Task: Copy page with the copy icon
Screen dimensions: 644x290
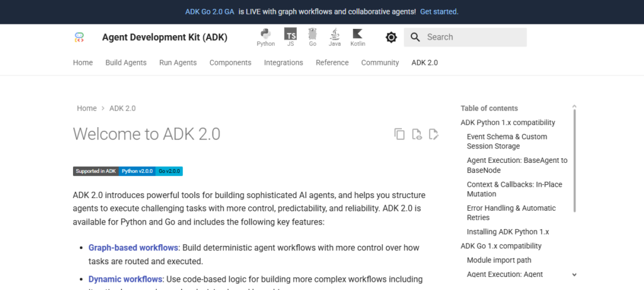Action: (399, 134)
